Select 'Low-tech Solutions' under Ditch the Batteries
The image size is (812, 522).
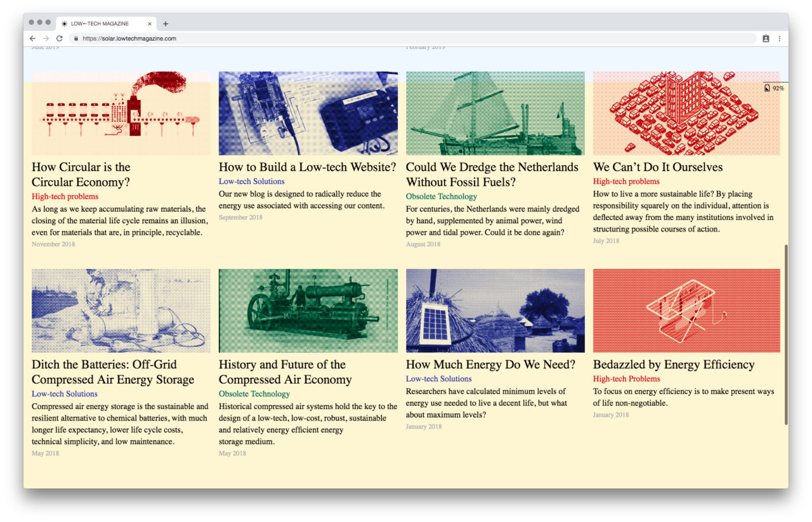(x=65, y=394)
